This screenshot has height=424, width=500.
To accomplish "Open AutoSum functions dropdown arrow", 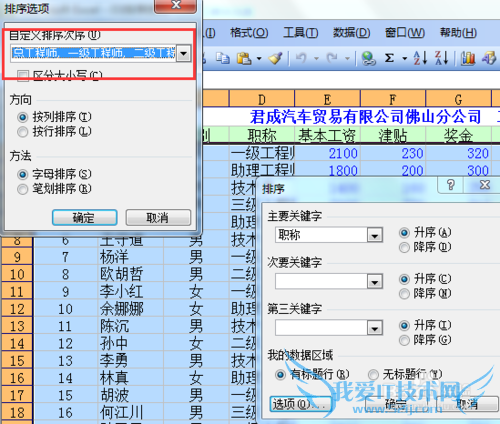I will coord(405,59).
